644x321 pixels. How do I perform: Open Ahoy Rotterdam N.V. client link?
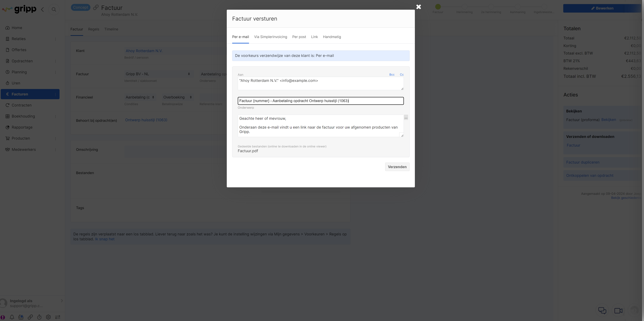click(144, 51)
